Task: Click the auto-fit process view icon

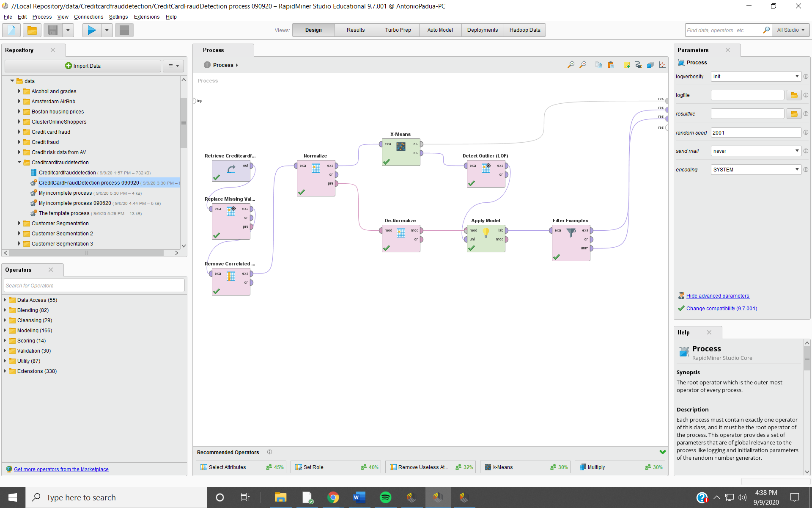Action: coord(662,65)
